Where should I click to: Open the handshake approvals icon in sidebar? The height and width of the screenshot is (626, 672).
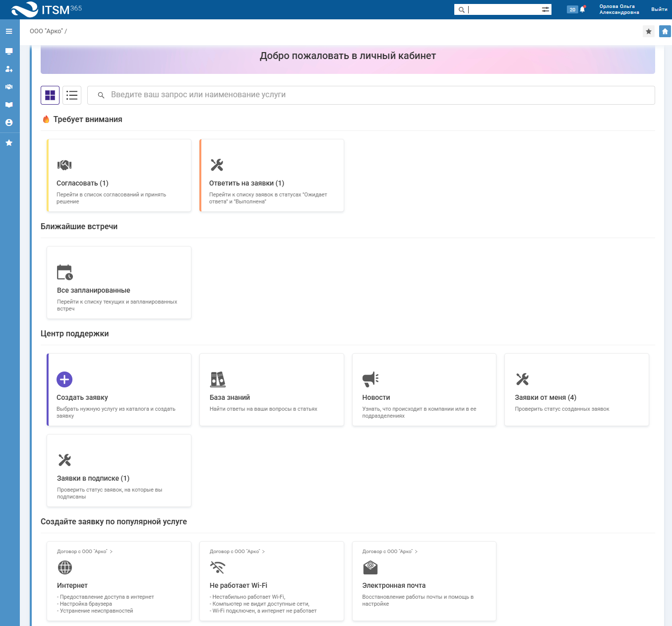9,87
